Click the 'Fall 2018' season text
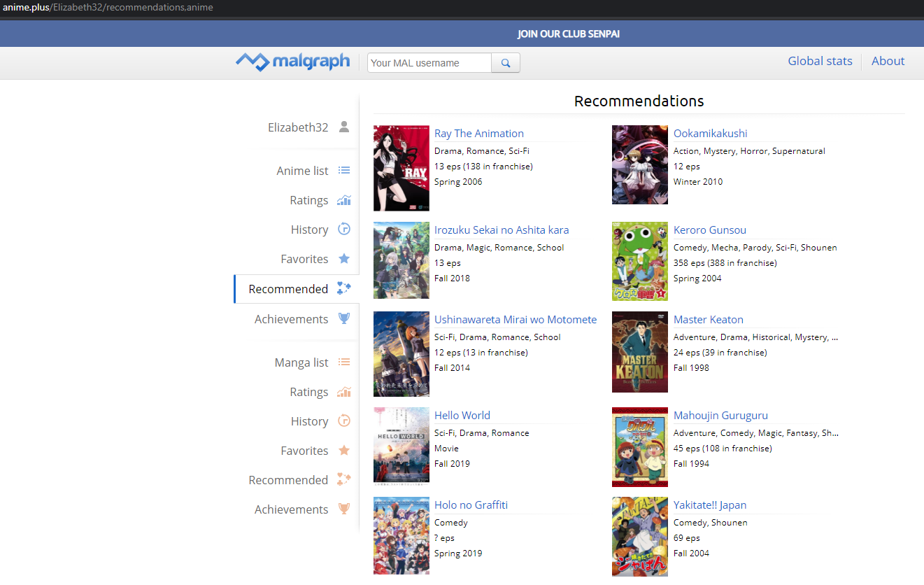The width and height of the screenshot is (924, 585). [452, 279]
